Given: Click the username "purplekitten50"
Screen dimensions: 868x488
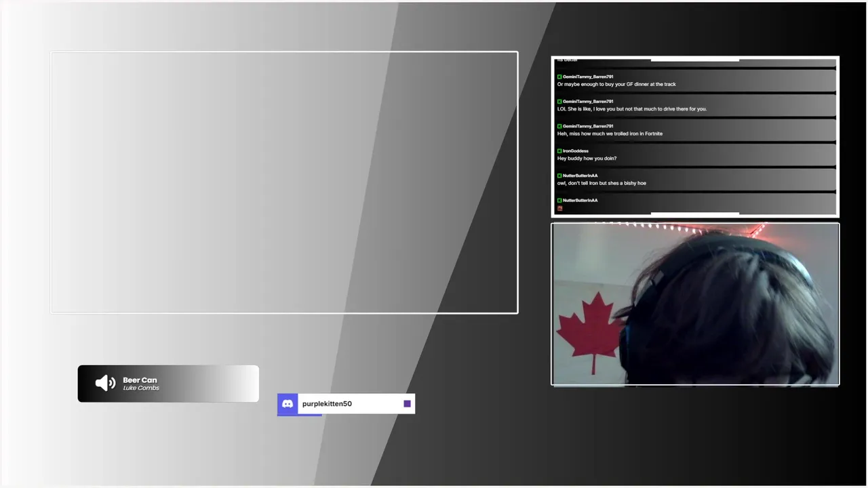Looking at the screenshot, I should [x=327, y=404].
